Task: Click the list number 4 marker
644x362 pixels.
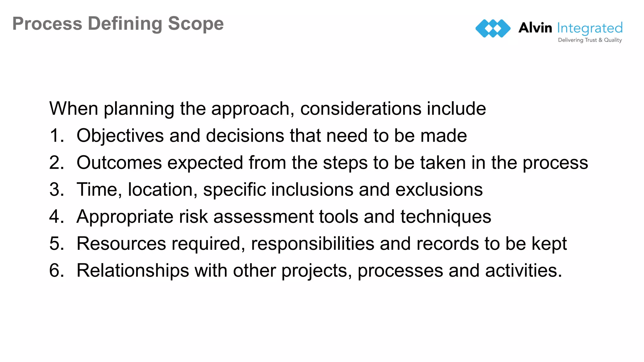Action: click(57, 217)
